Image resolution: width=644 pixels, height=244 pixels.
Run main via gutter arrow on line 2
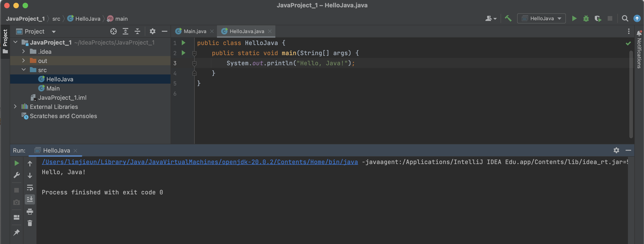coord(184,53)
